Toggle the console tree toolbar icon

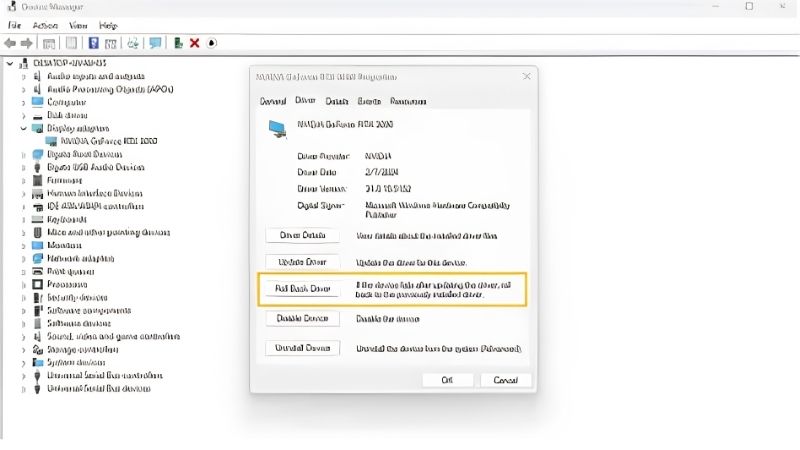point(49,43)
